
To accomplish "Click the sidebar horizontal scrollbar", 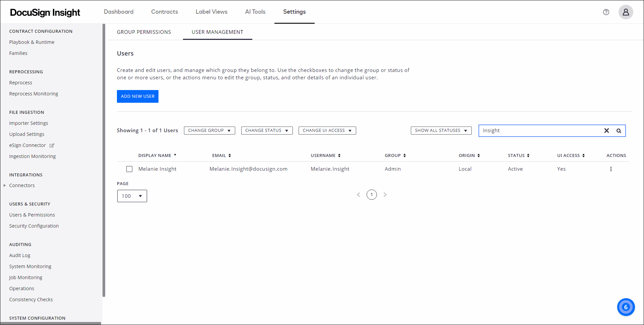I will pos(51,323).
